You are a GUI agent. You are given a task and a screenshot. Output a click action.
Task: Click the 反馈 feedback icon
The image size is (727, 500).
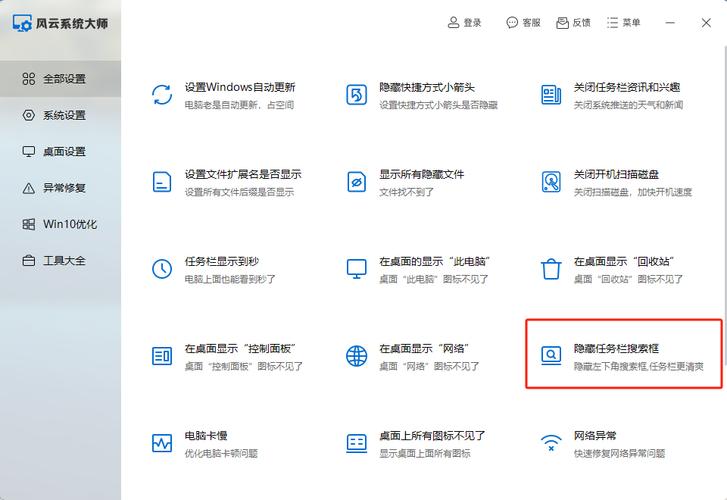(562, 22)
